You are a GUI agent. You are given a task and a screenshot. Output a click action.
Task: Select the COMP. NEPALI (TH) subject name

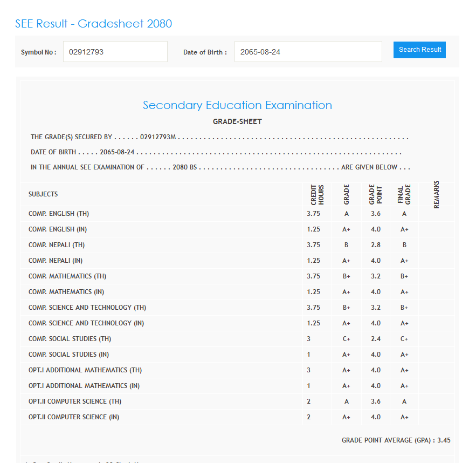[x=57, y=245]
